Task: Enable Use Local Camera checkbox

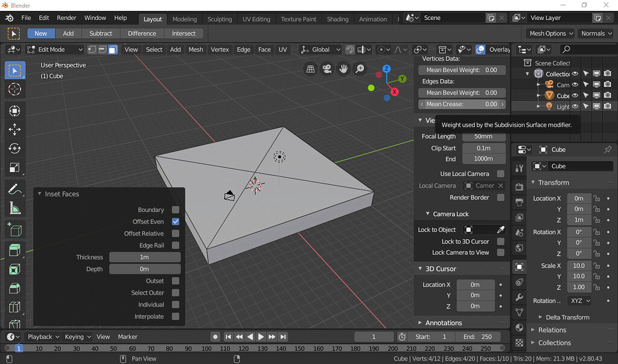Action: pos(500,174)
